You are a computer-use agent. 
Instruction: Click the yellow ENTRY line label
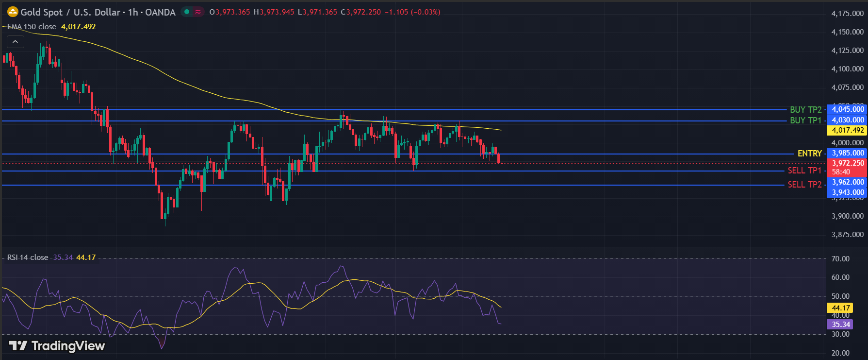coord(809,154)
